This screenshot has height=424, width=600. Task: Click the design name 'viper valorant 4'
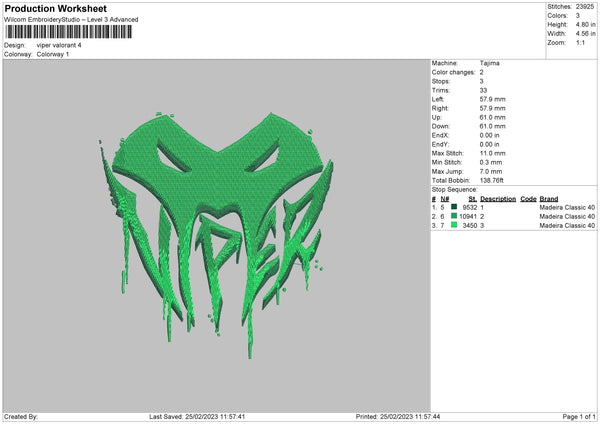(59, 45)
